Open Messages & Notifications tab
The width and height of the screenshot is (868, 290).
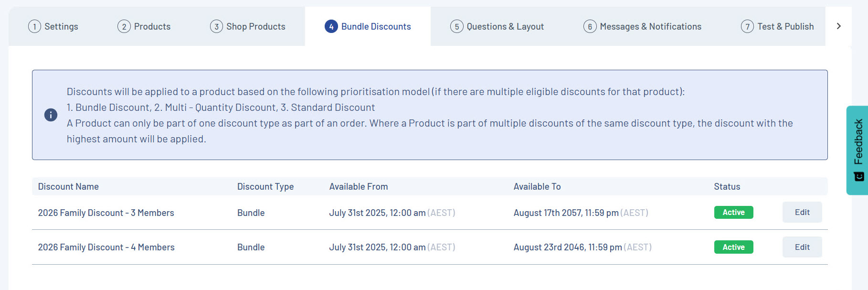click(643, 27)
